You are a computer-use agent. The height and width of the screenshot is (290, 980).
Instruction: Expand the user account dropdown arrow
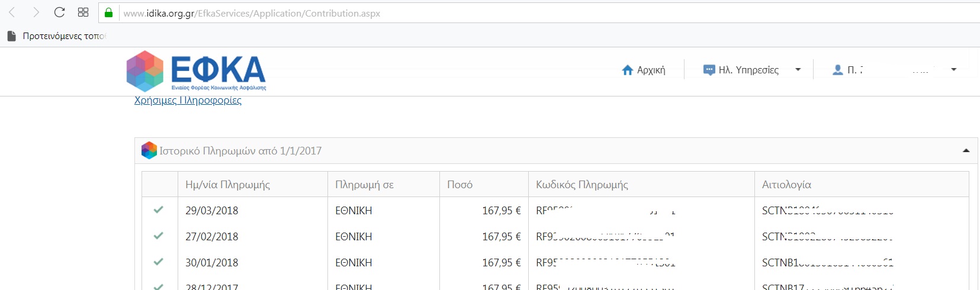tap(953, 70)
